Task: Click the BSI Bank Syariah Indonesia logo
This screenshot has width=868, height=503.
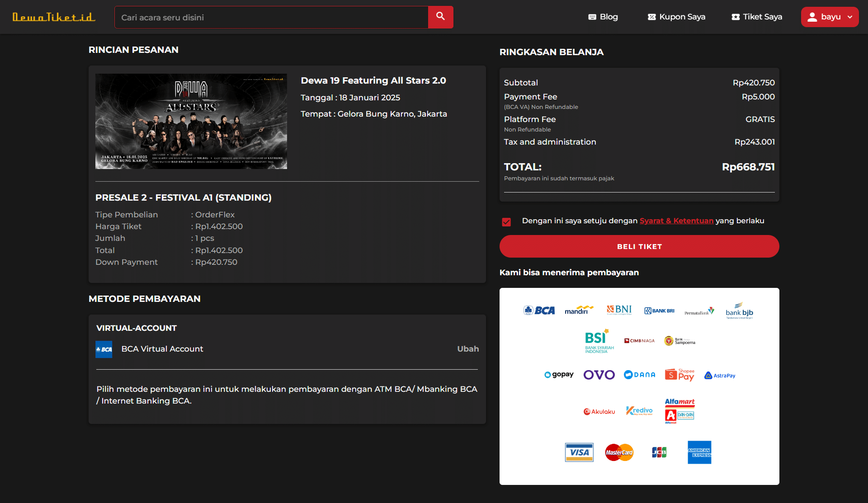Action: [x=599, y=341]
